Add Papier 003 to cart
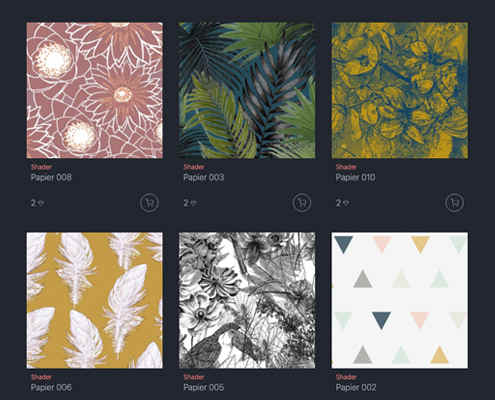 [x=302, y=203]
